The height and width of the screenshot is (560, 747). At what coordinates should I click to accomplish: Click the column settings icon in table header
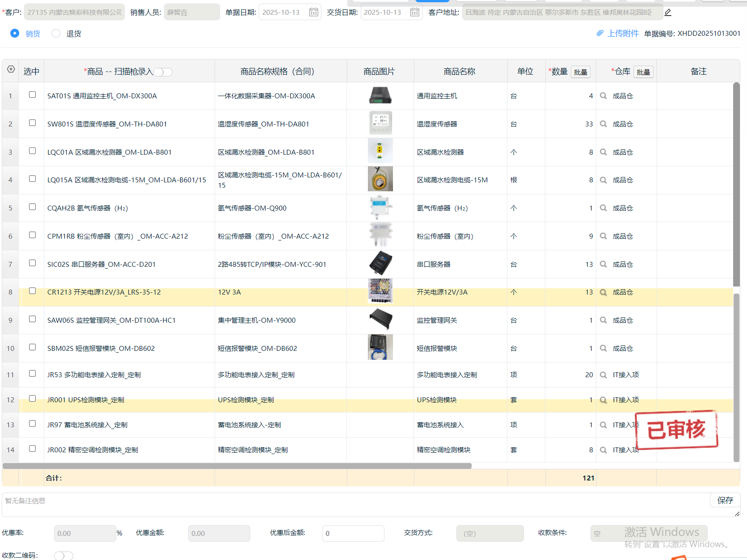point(11,70)
